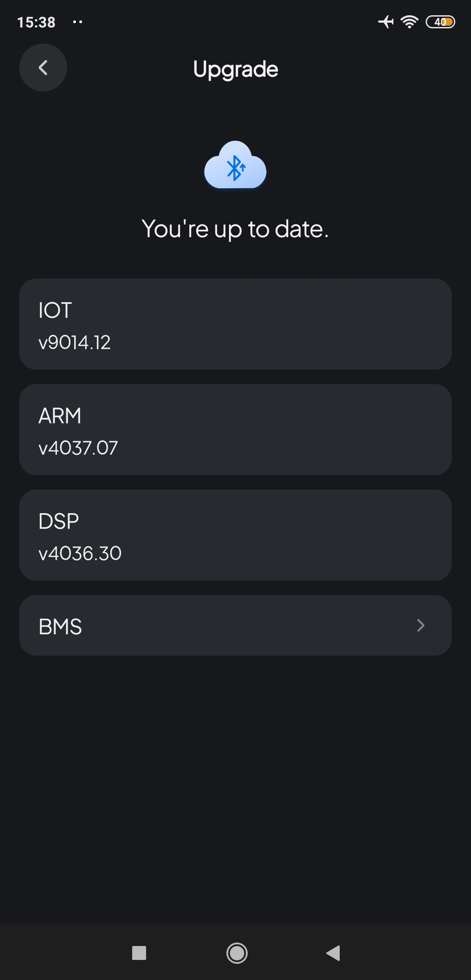Tap the 15:38 clock in status bar
Image resolution: width=471 pixels, height=980 pixels.
(x=36, y=22)
